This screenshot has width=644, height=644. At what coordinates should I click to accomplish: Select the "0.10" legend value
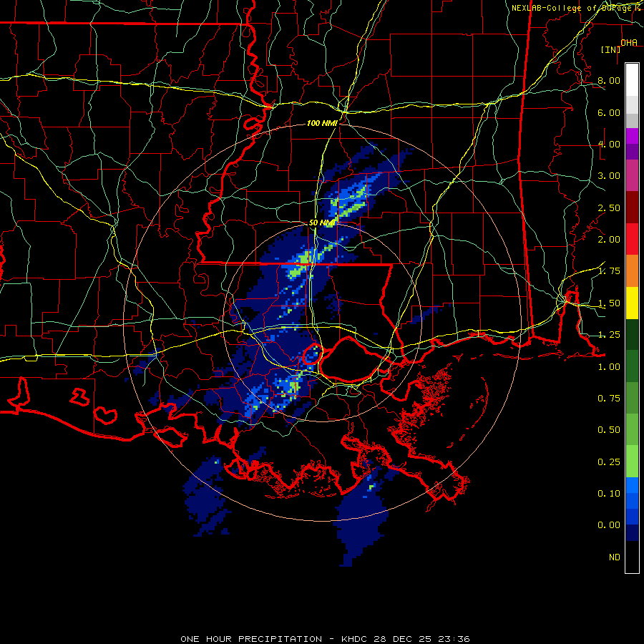coord(609,494)
